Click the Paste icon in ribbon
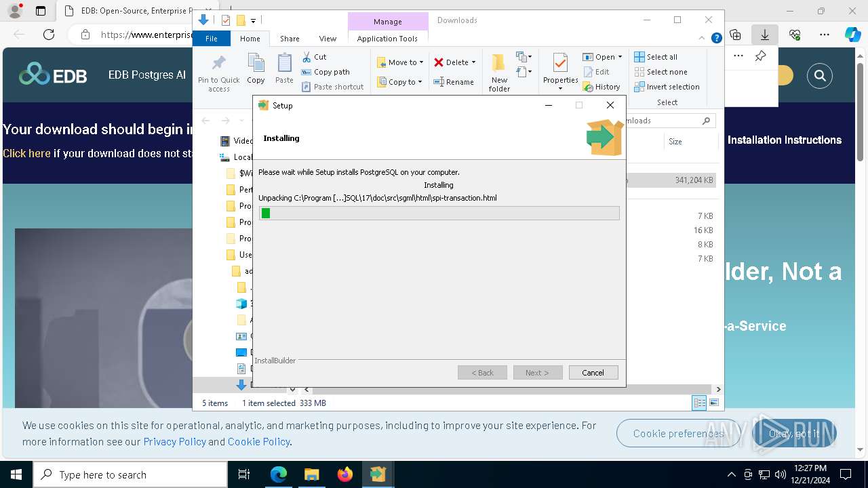The height and width of the screenshot is (488, 868). (x=284, y=68)
